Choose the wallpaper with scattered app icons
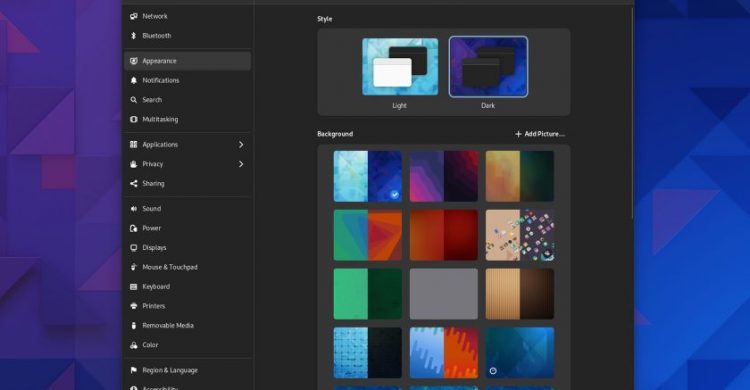The image size is (750, 390). 520,235
